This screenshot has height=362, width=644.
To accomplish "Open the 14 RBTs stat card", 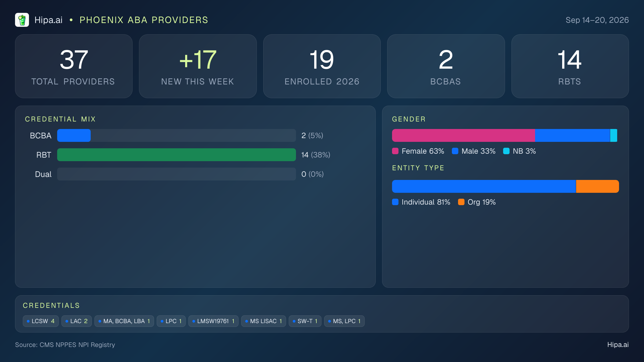I will pyautogui.click(x=570, y=66).
